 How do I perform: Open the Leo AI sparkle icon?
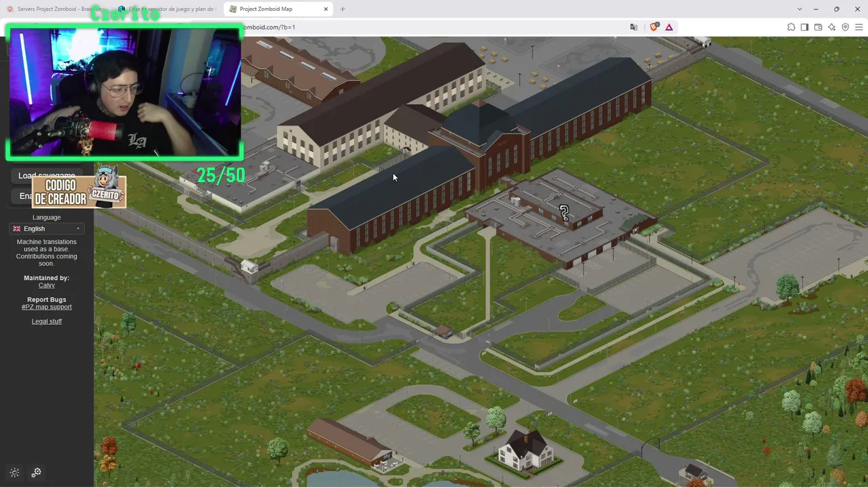click(832, 27)
